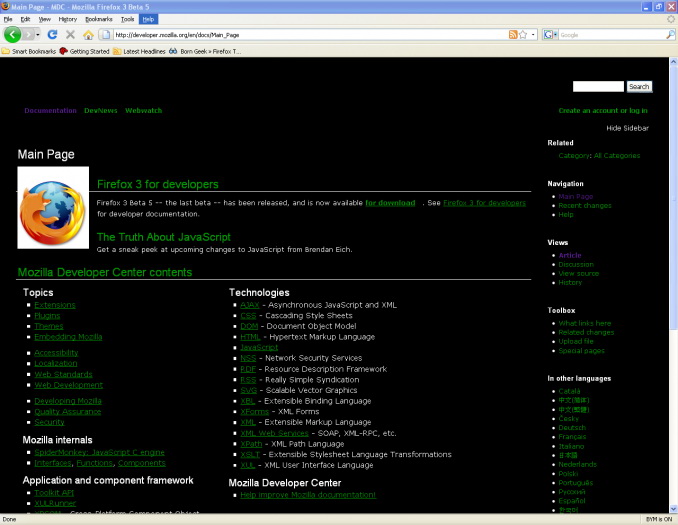Click Hide Sidebar toggle

click(x=627, y=128)
